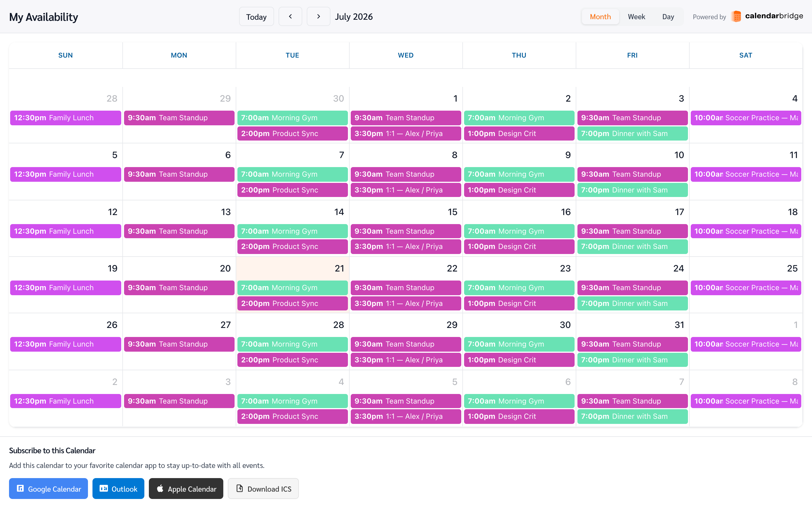Open Family Lunch event on July 12
812x508 pixels.
65,231
